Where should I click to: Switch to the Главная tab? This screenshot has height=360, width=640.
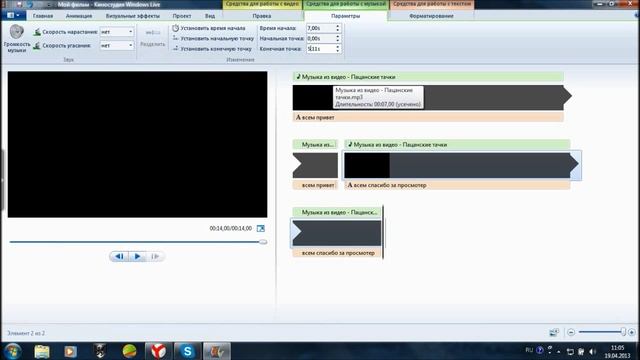(43, 16)
